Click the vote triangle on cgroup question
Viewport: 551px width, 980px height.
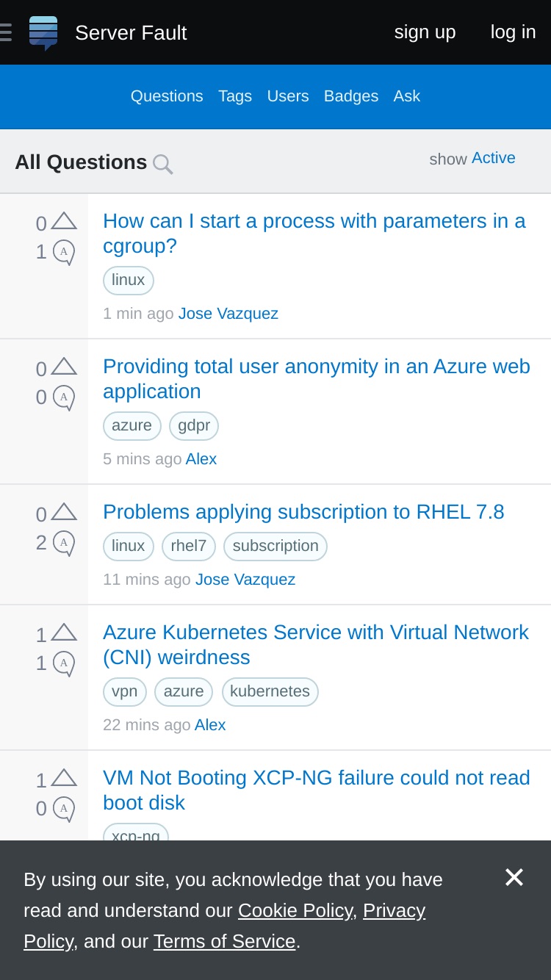point(64,221)
